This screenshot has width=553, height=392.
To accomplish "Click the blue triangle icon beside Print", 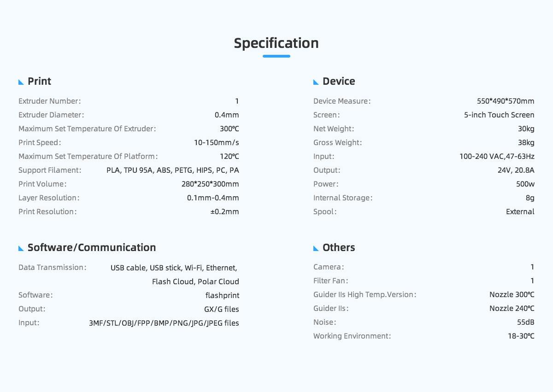I will [x=21, y=82].
